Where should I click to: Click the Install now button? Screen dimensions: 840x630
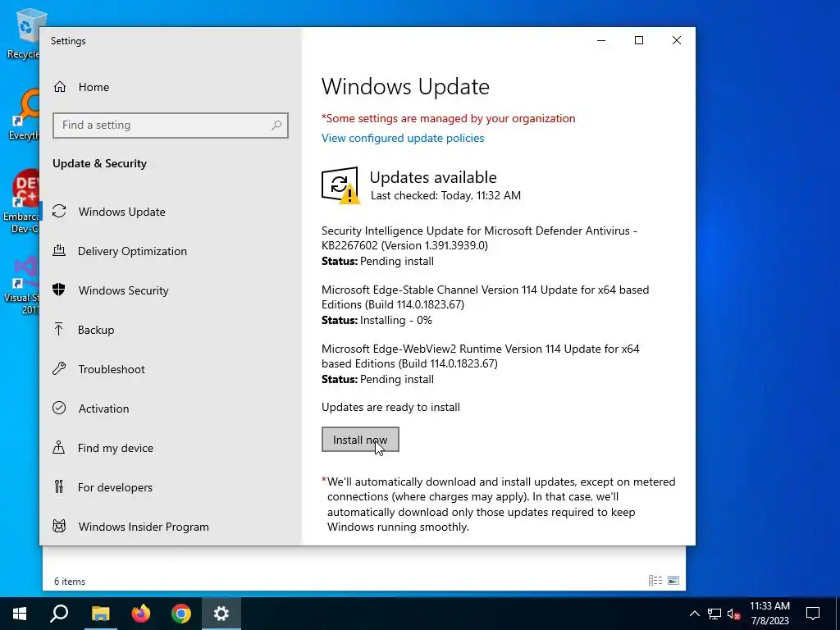[x=360, y=440]
